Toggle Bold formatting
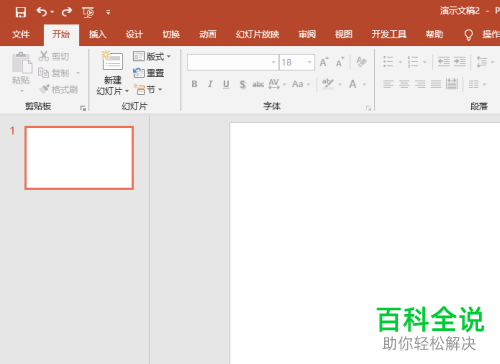500x364 pixels. tap(194, 84)
